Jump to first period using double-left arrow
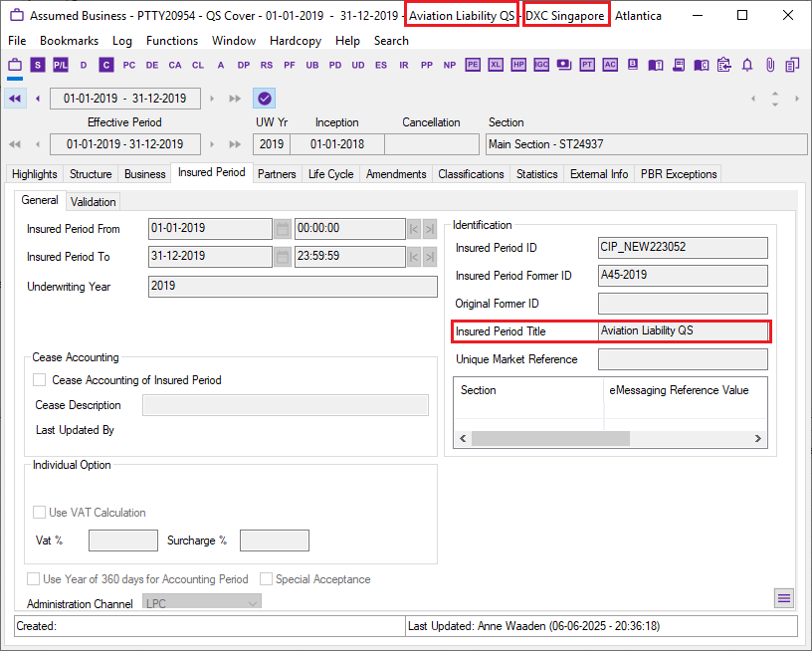This screenshot has height=651, width=812. tap(15, 99)
